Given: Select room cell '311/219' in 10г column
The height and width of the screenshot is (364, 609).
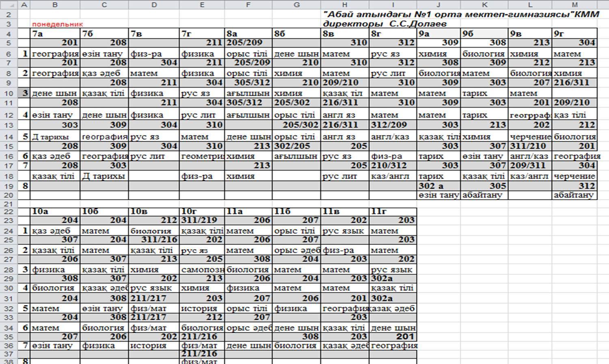Looking at the screenshot, I should click(202, 220).
